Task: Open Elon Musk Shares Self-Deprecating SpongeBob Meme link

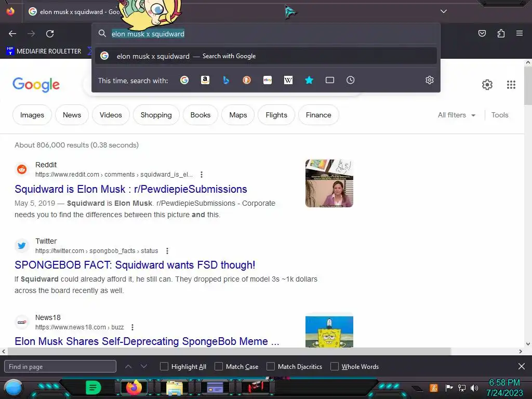Action: click(147, 341)
